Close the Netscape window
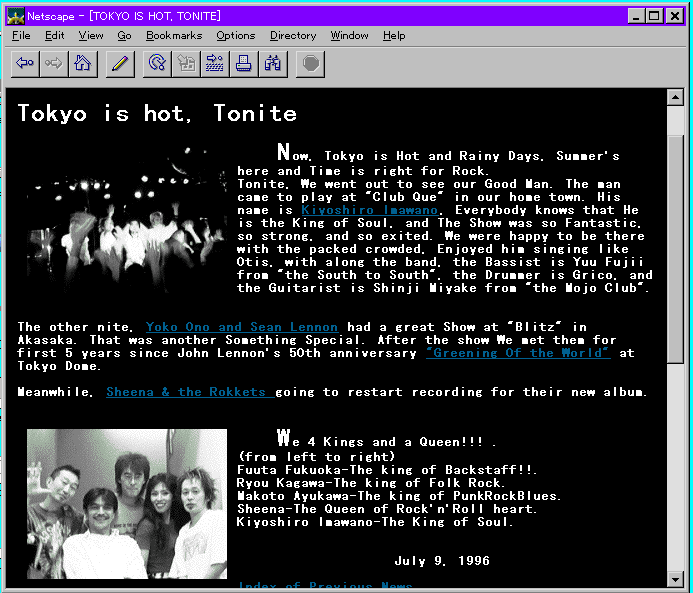The image size is (693, 593). coord(675,16)
